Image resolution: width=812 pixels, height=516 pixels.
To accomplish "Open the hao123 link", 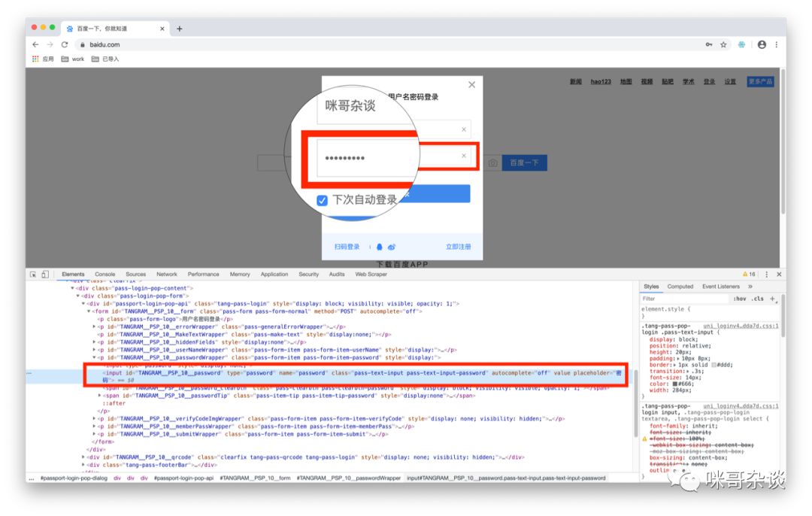I will coord(601,82).
